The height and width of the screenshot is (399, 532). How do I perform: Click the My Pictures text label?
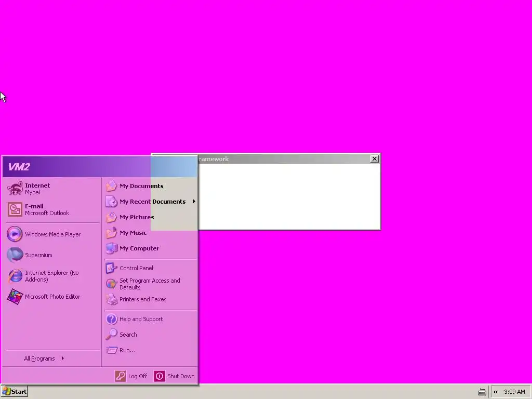click(x=137, y=217)
